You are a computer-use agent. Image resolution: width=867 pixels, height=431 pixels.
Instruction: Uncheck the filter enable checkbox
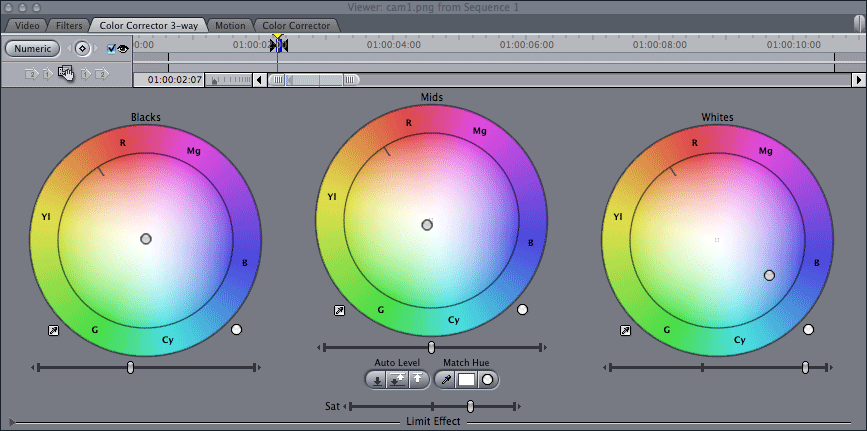(111, 49)
